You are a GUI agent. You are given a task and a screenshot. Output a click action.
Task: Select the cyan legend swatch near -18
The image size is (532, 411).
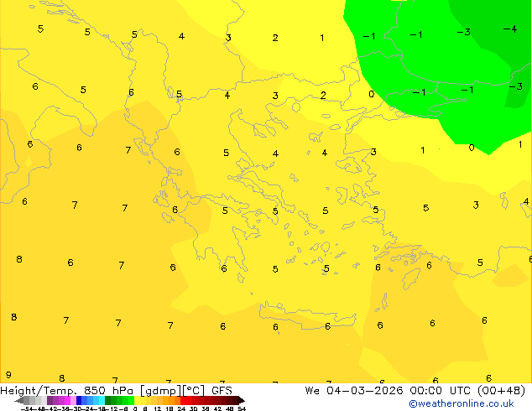[102, 400]
